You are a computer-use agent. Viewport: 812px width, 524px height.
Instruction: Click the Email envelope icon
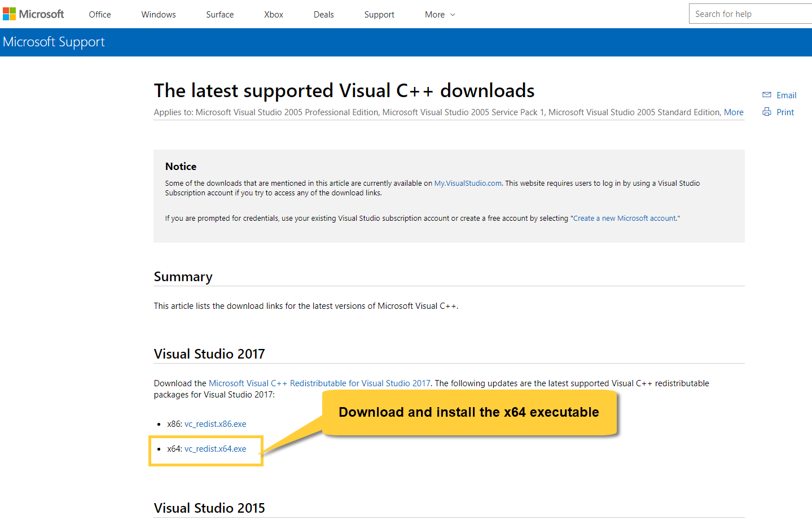tap(767, 95)
